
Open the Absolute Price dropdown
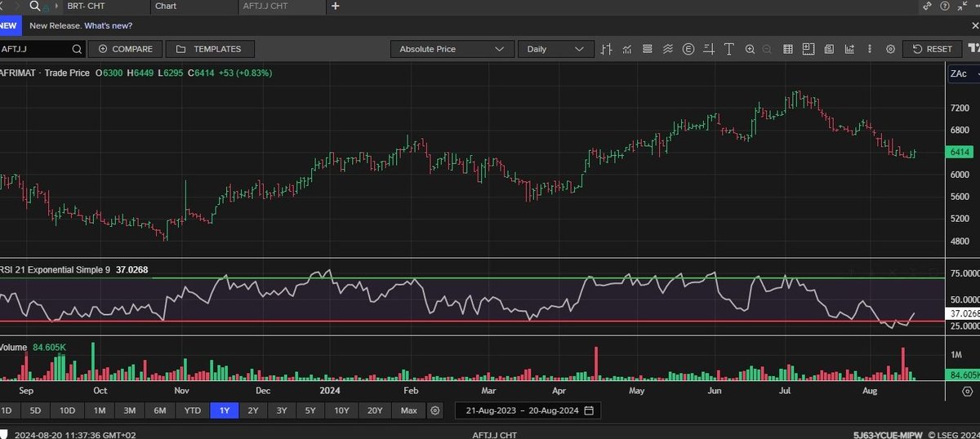(x=452, y=49)
